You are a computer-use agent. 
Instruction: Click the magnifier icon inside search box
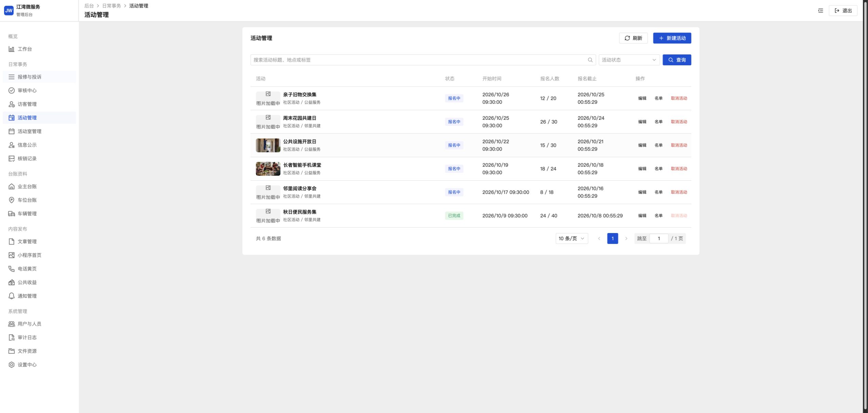590,60
